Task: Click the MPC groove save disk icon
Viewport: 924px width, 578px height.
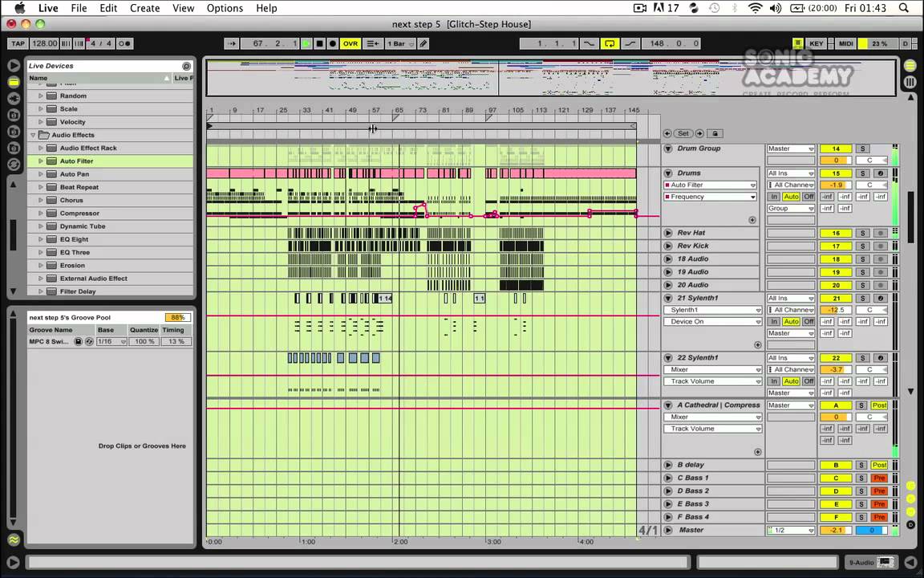Action: point(78,341)
